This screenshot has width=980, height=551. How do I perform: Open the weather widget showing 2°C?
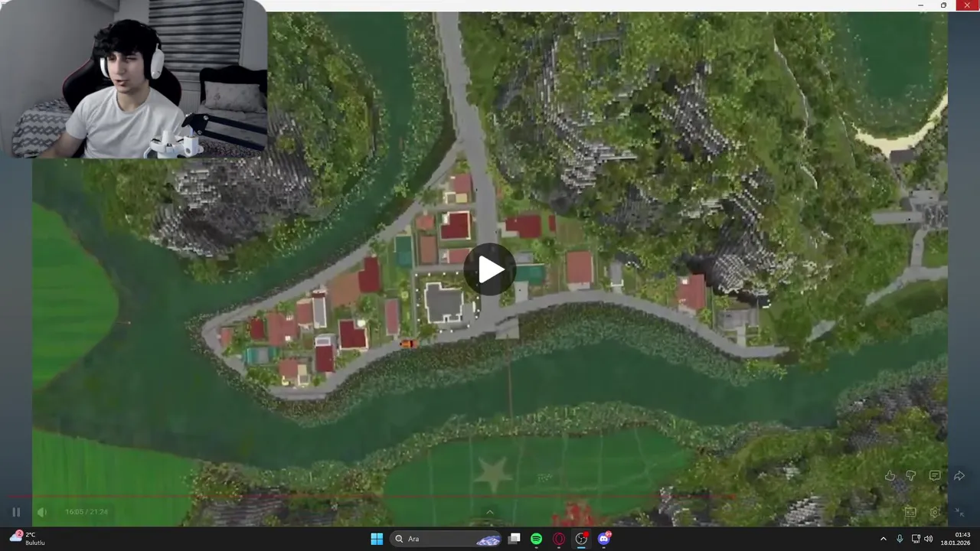coord(27,539)
